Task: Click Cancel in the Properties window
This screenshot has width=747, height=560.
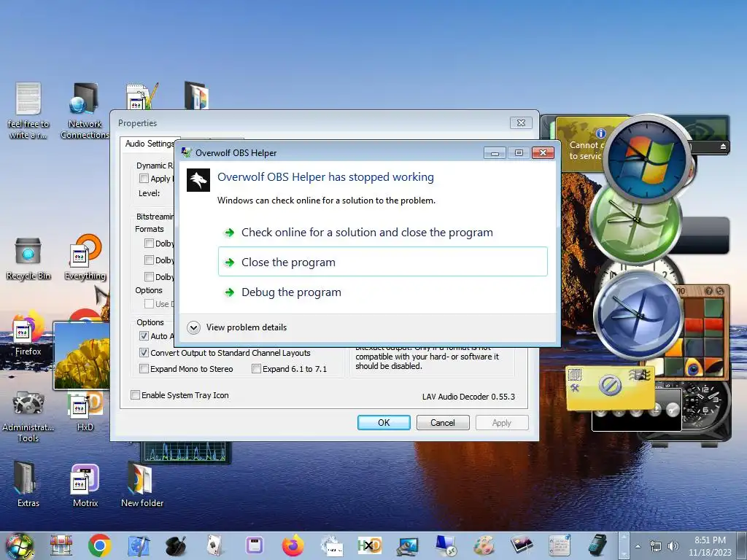Action: click(443, 422)
